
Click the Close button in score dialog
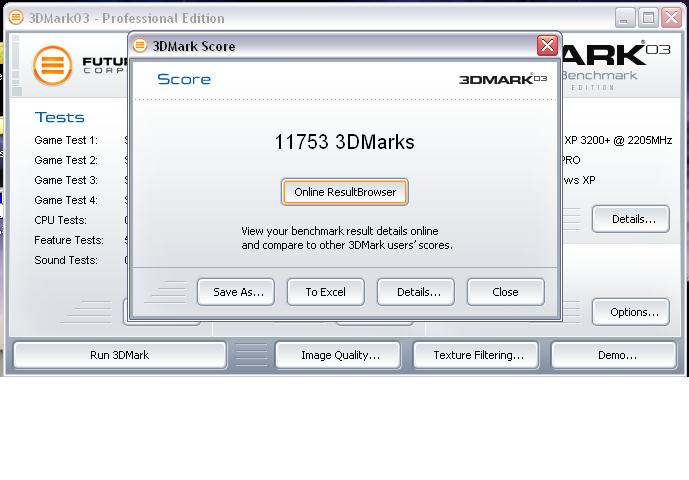point(505,292)
